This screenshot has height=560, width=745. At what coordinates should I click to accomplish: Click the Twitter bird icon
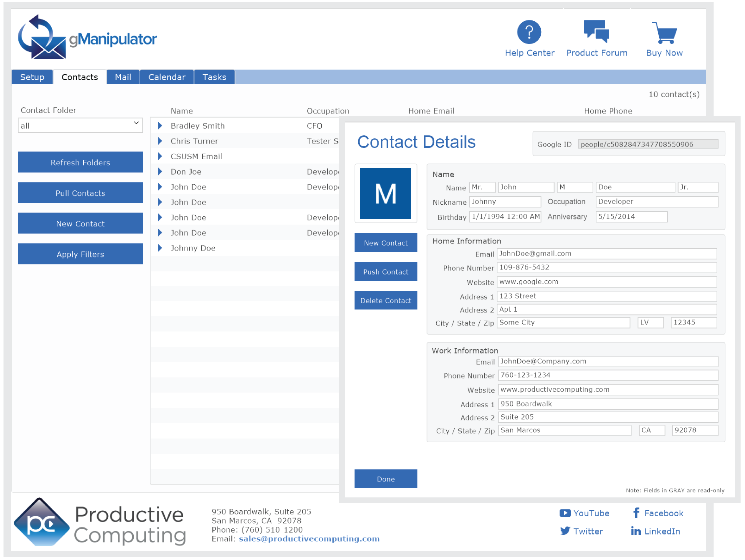tap(565, 531)
